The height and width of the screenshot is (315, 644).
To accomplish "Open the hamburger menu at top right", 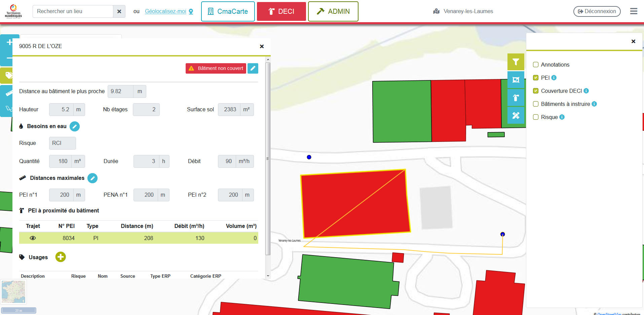I will click(x=634, y=11).
